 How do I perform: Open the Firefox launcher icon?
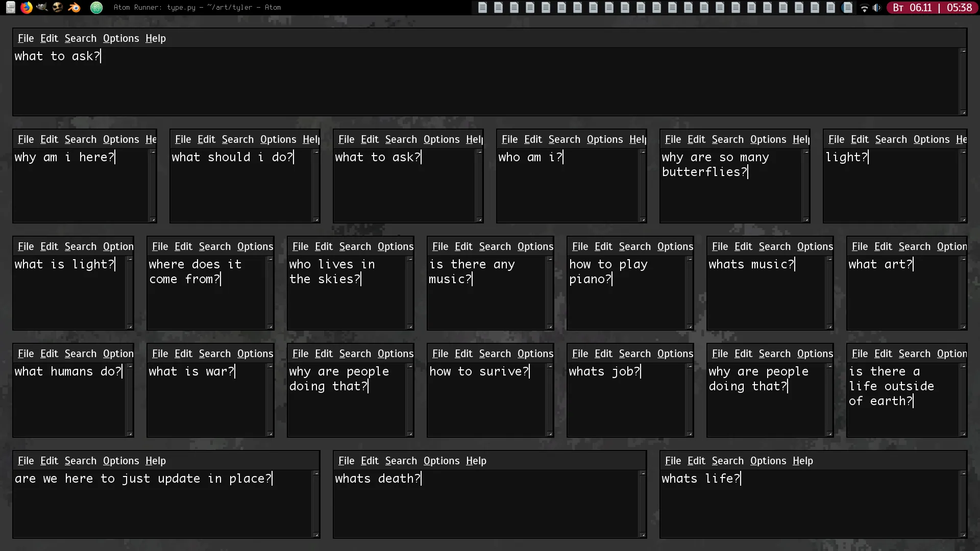coord(27,7)
